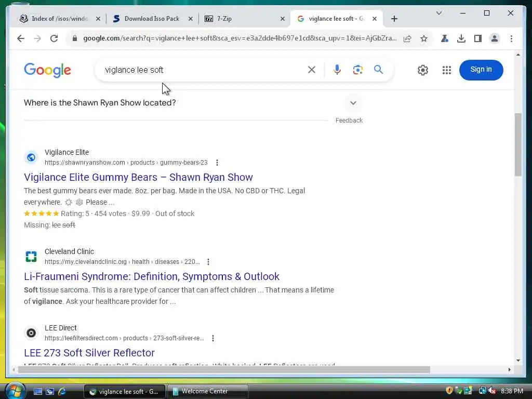Screen dimensions: 532x399
Task: Close the 7-Zip tab
Action: (282, 19)
